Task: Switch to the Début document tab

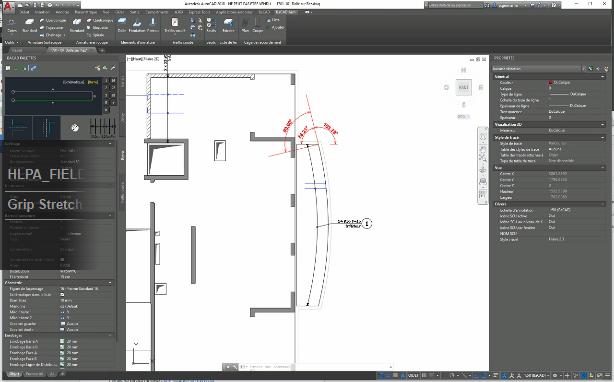Action: tap(17, 50)
